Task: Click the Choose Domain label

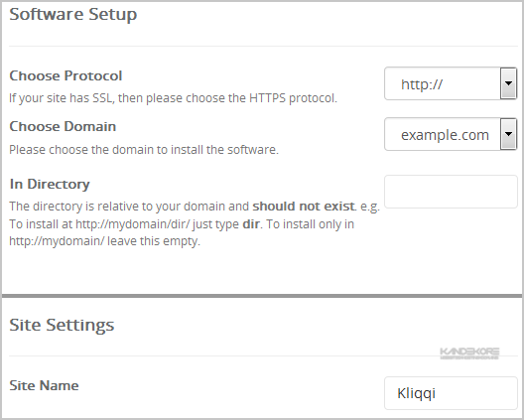Action: (63, 126)
